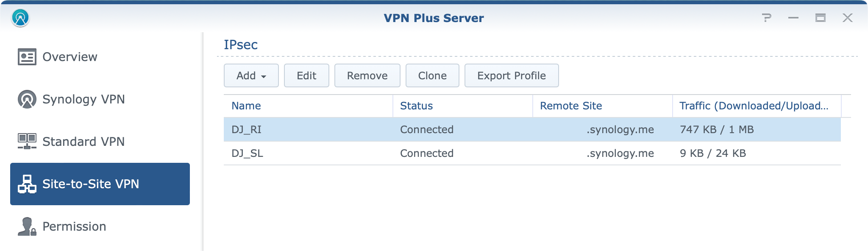Clone the selected tunnel profile

(432, 75)
